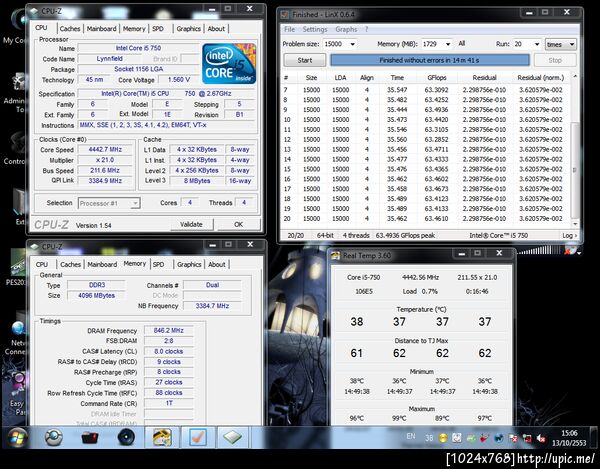Select Mainboard tab in bottom CPU-Z window
Screen dimensions: 600x469
(102, 264)
